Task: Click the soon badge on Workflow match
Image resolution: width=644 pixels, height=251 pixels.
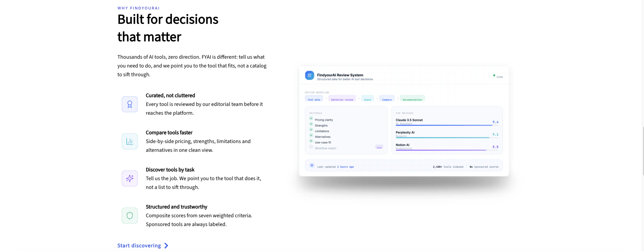Action: coord(379,147)
